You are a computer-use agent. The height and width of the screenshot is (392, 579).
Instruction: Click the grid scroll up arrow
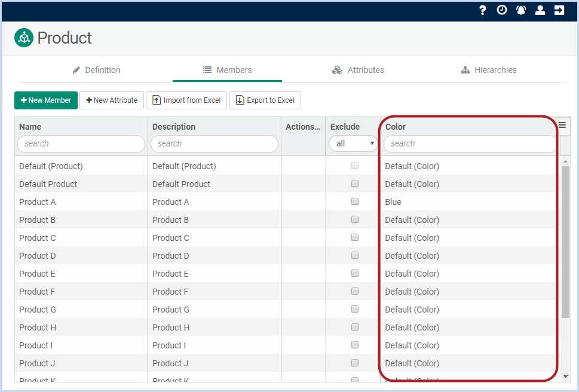(x=565, y=161)
